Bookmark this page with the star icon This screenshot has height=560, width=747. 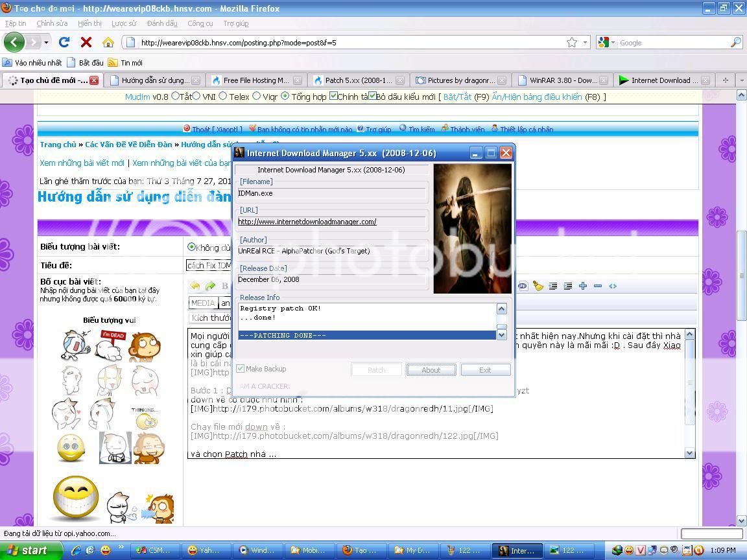[x=572, y=42]
